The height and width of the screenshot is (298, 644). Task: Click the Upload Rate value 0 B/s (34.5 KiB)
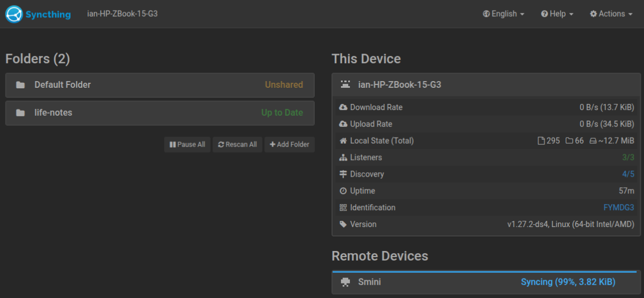point(607,124)
